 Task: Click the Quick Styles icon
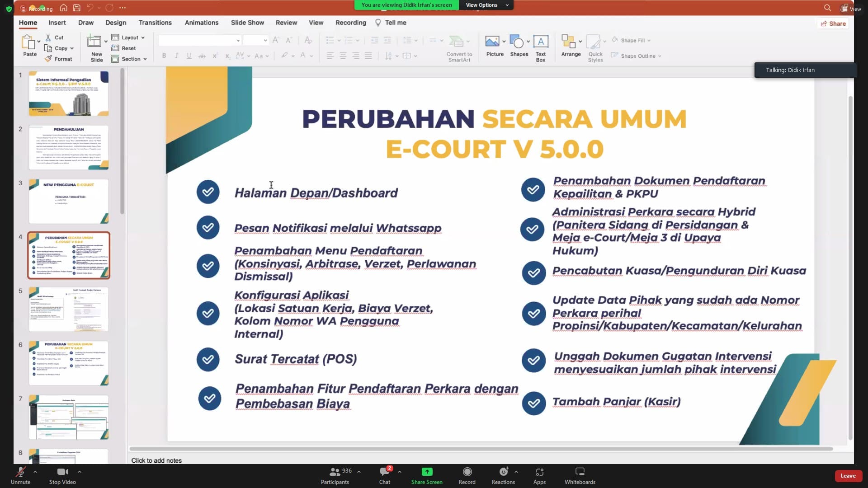point(594,42)
